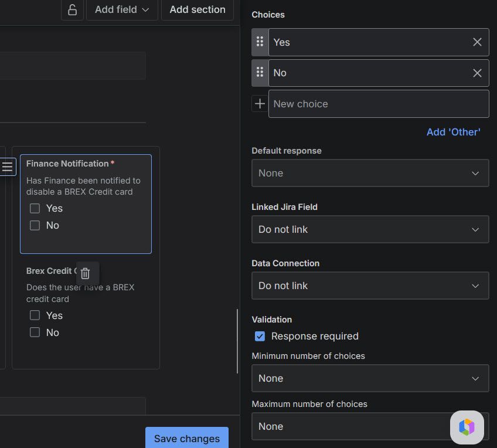The width and height of the screenshot is (497, 448).
Task: Click the drag handle for Yes choice
Action: (260, 42)
